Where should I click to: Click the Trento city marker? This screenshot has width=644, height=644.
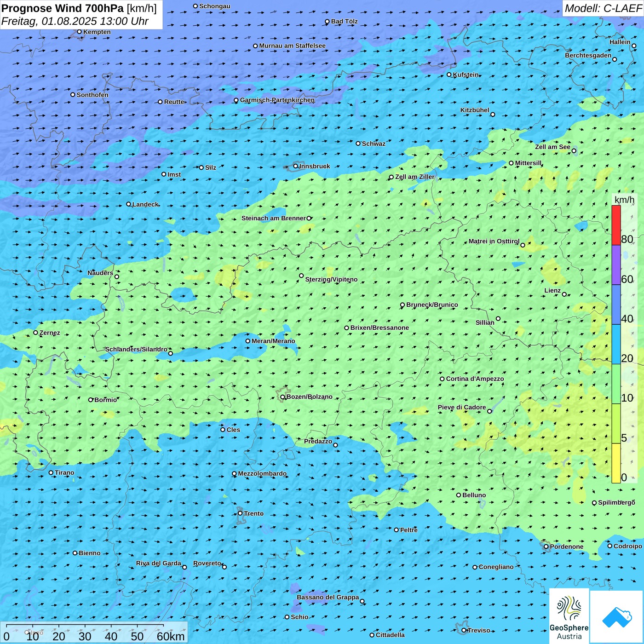(240, 513)
